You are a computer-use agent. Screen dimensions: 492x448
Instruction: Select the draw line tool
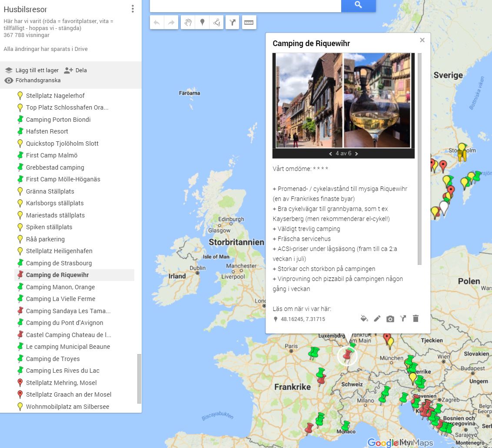(216, 23)
